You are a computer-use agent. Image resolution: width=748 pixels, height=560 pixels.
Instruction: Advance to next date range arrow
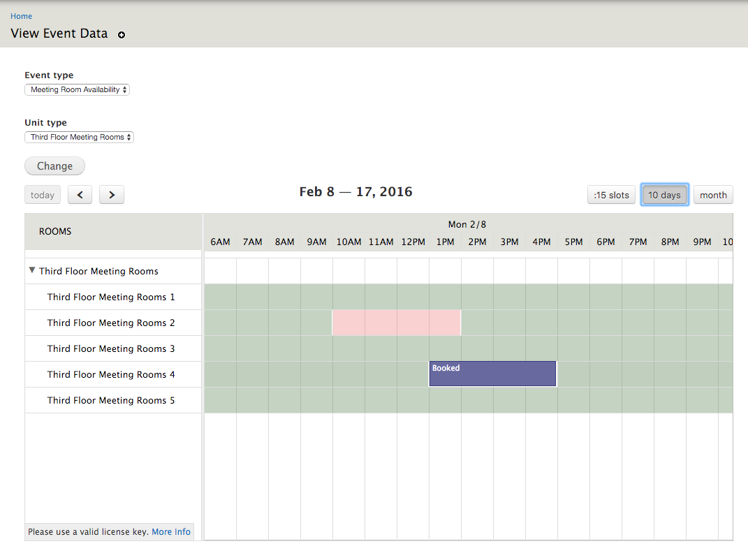click(112, 195)
